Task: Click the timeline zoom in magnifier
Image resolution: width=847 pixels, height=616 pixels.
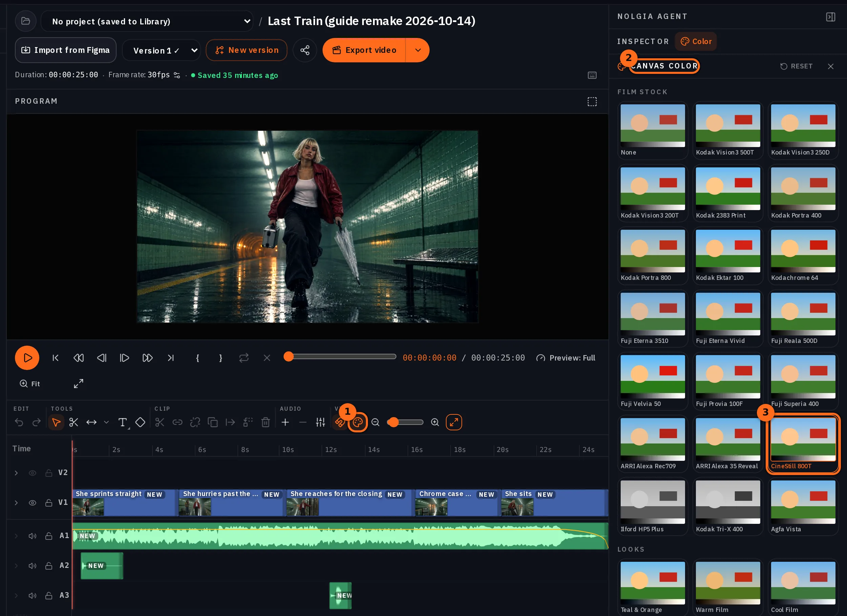Action: click(435, 422)
